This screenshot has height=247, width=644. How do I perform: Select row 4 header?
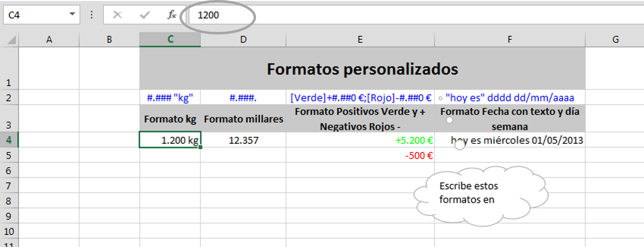[9, 140]
